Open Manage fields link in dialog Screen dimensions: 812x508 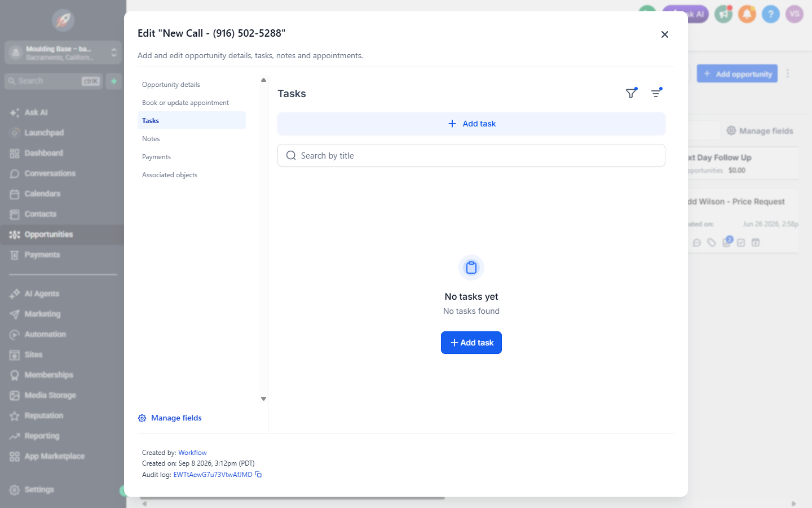pos(170,418)
